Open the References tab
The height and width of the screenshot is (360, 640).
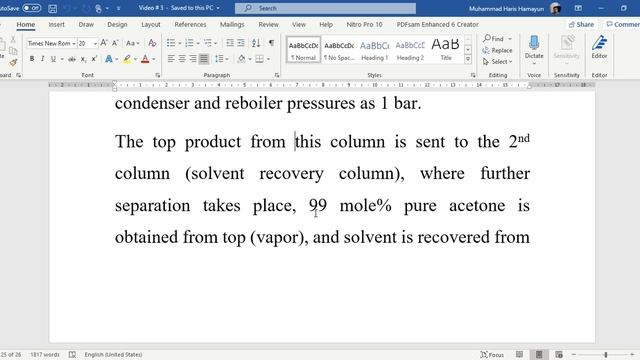pos(190,24)
